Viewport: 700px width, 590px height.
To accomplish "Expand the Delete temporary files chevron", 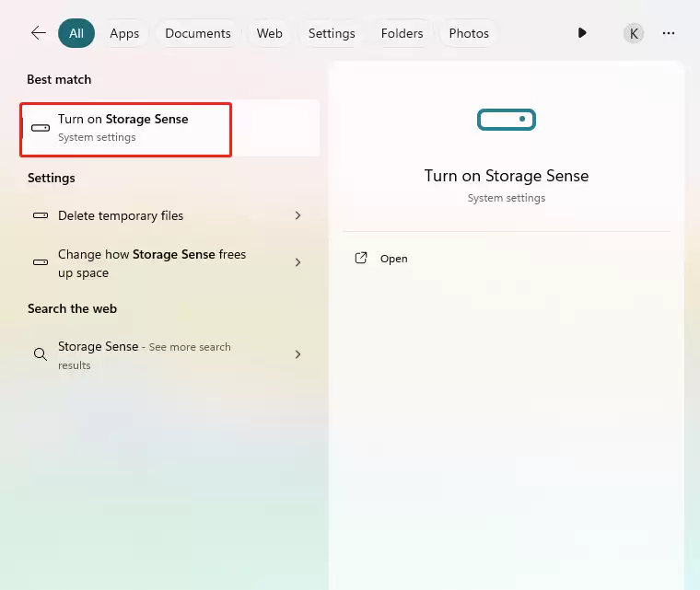I will click(297, 215).
